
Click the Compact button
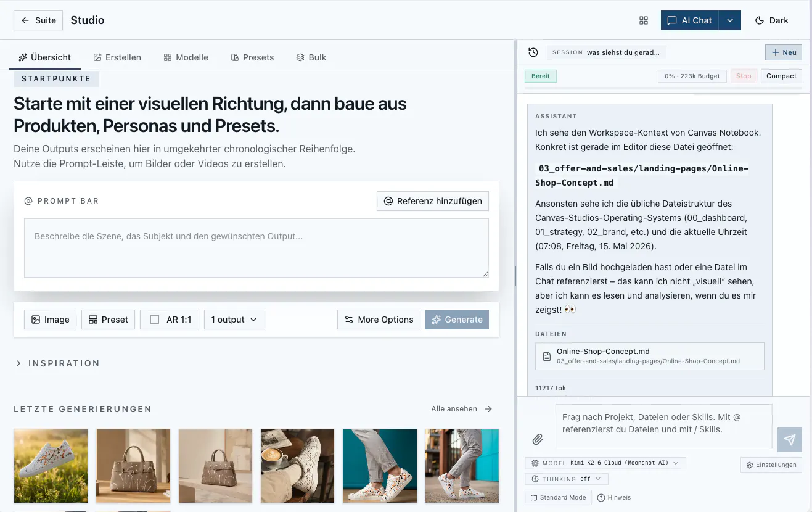782,76
